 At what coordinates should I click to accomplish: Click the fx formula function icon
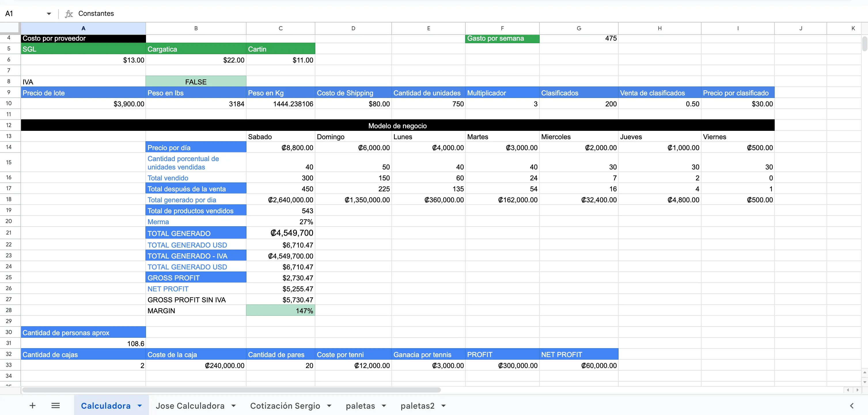point(69,14)
